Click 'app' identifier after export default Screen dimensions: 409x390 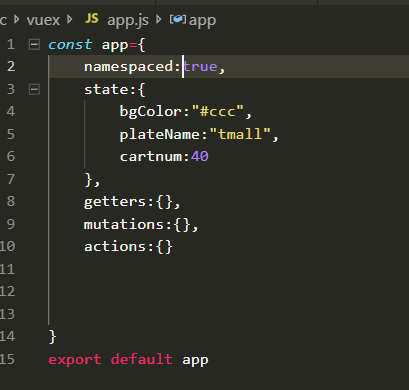click(195, 360)
